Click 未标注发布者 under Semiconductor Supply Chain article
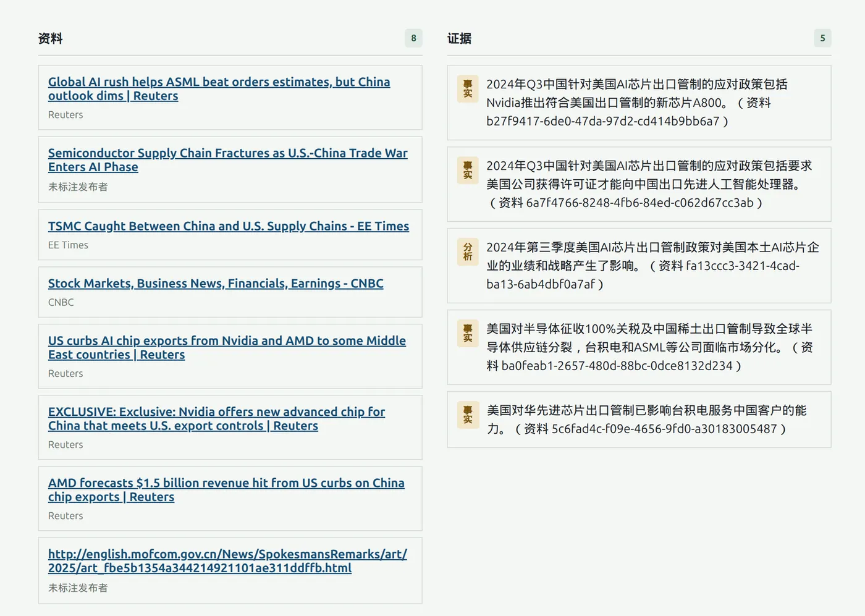 point(78,187)
